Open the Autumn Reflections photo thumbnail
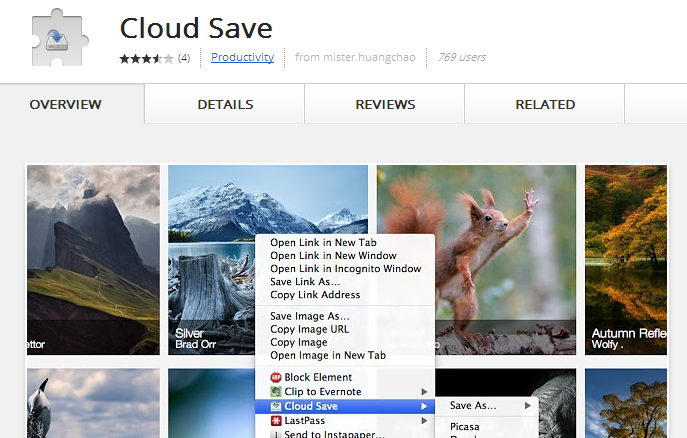Image resolution: width=687 pixels, height=438 pixels. click(626, 260)
